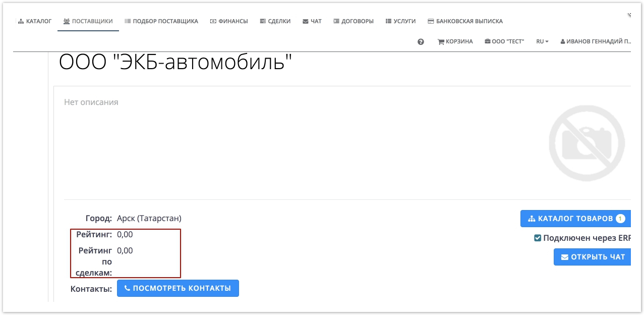Click the ПОСМОТРЕТЬ КОНТАКТЫ button

pos(178,288)
